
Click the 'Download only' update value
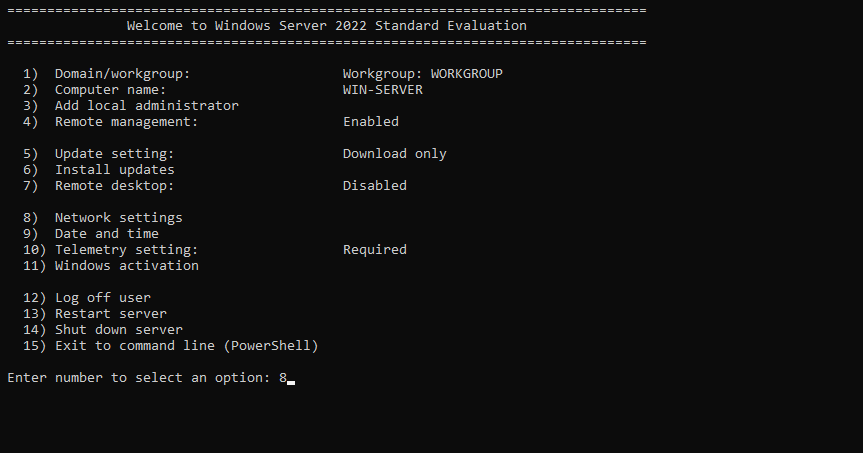[395, 154]
